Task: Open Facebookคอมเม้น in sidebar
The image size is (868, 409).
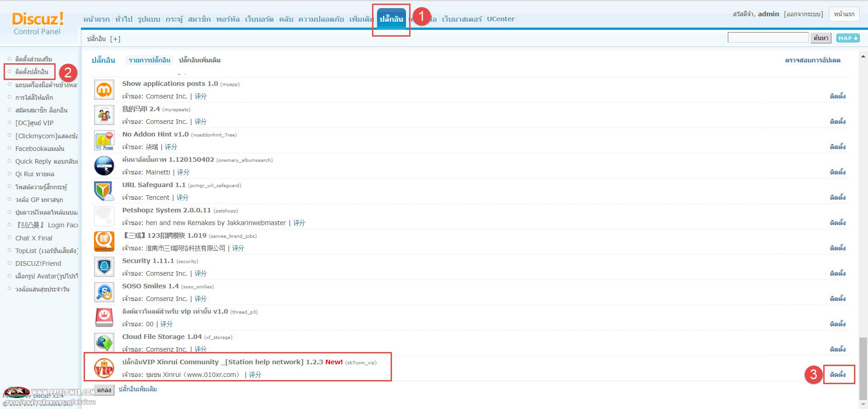Action: pos(40,149)
